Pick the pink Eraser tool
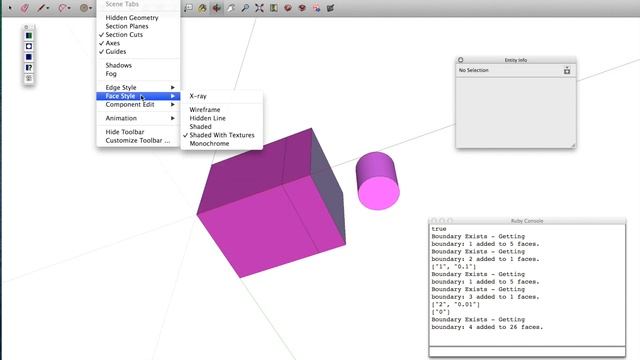Image resolution: width=640 pixels, height=360 pixels. point(24,8)
